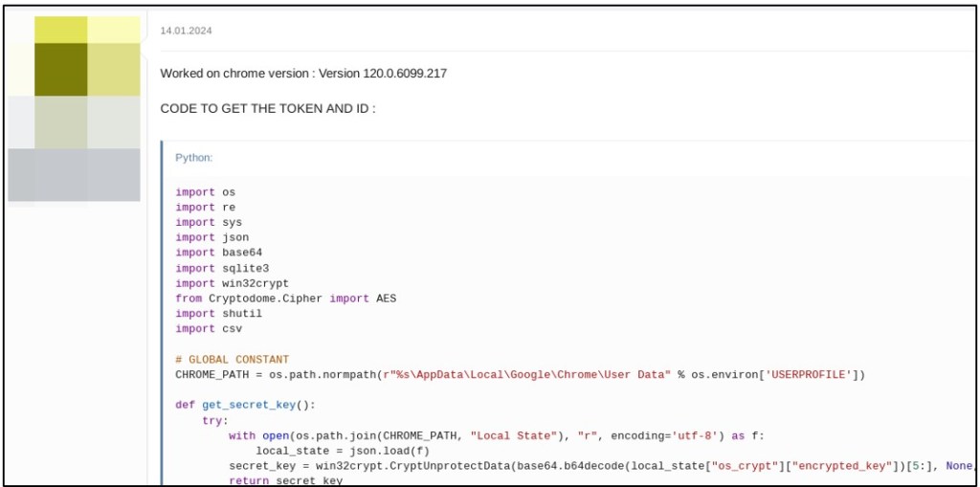Click the '# GLOBAL CONSTANT' comment
The width and height of the screenshot is (980, 487).
tap(232, 360)
